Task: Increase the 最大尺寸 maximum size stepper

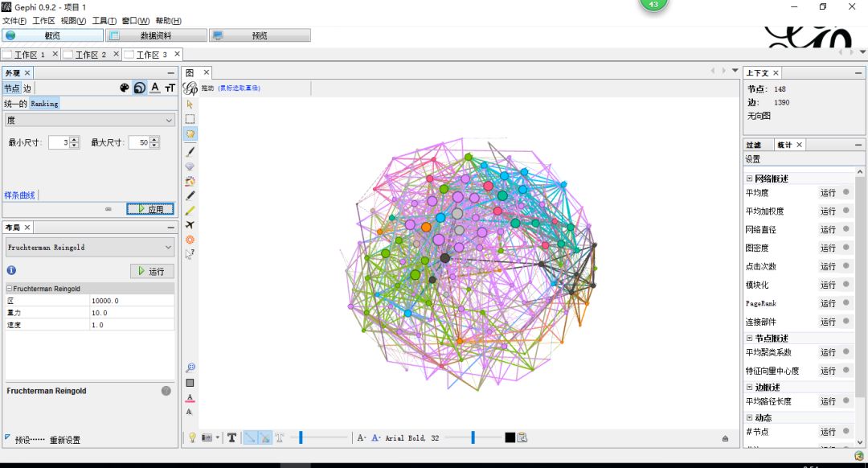Action: click(154, 139)
